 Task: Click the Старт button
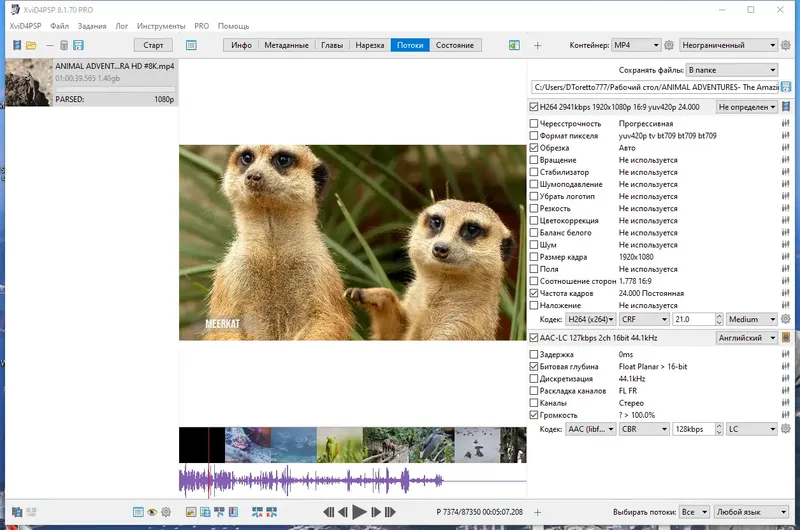pos(153,45)
